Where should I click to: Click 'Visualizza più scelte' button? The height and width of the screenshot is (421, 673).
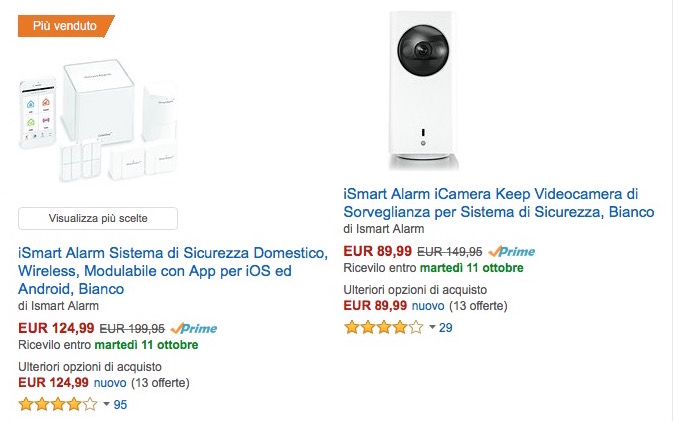[x=98, y=218]
